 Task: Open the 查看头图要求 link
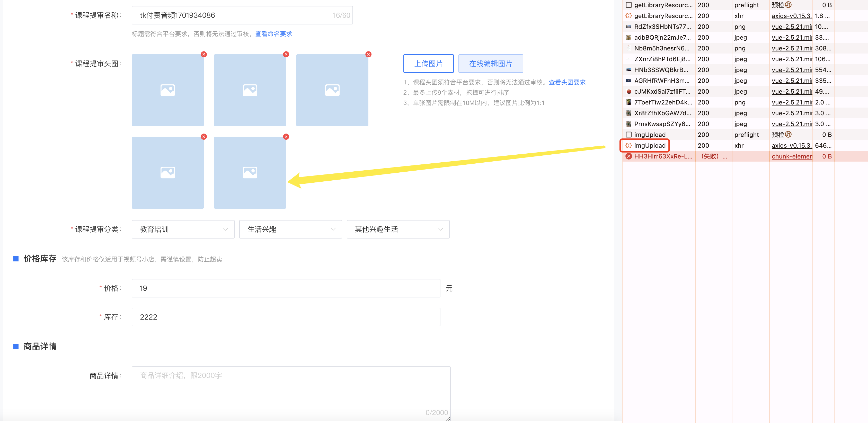[x=567, y=82]
